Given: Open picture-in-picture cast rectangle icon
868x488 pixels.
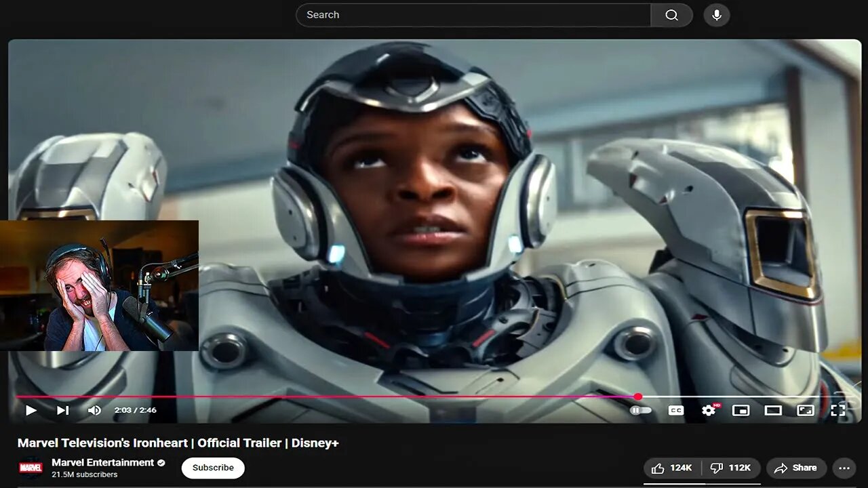Looking at the screenshot, I should [806, 410].
